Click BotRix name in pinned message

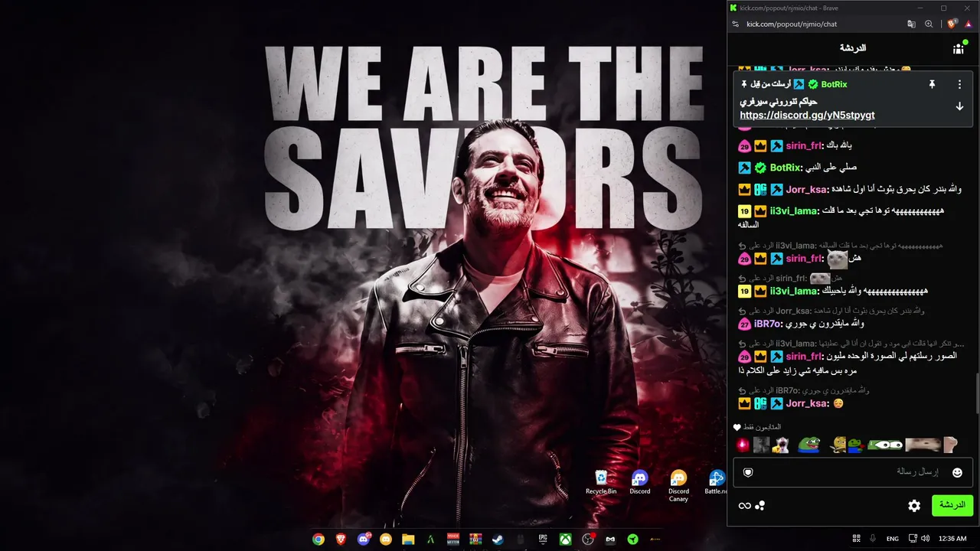tap(834, 84)
